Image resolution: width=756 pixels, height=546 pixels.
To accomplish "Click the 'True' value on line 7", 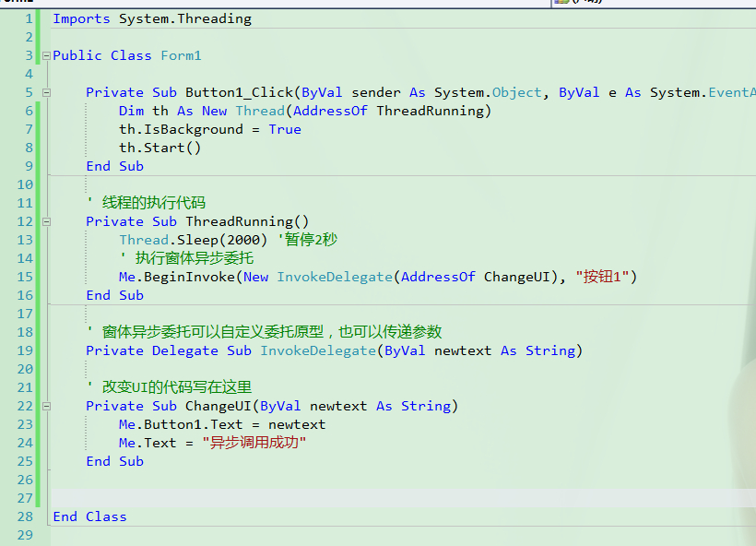I will pos(285,129).
